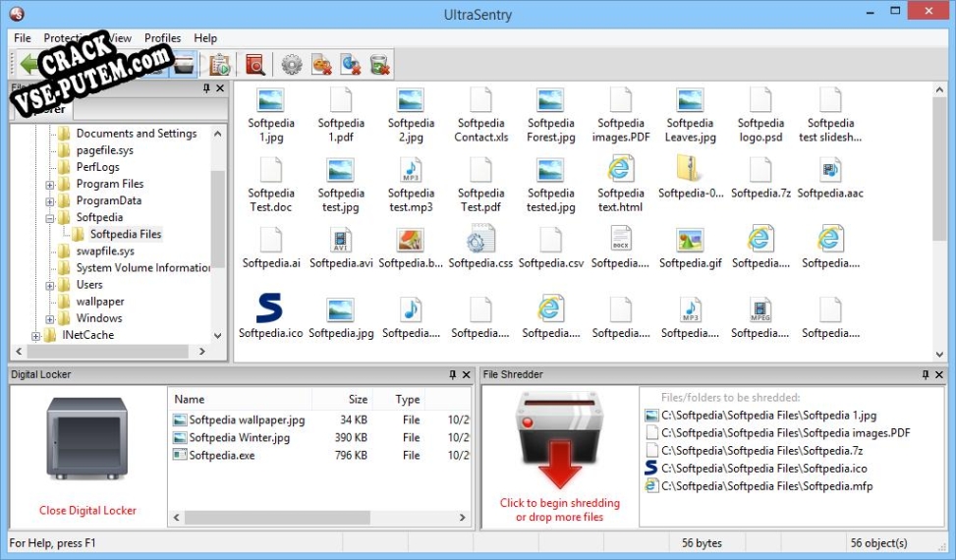Expand the Users tree node
956x560 pixels.
point(50,285)
